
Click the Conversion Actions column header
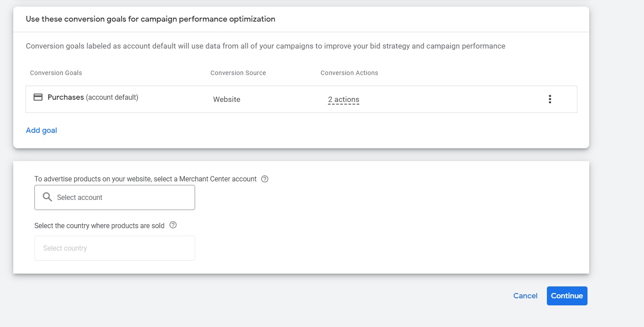coord(349,73)
